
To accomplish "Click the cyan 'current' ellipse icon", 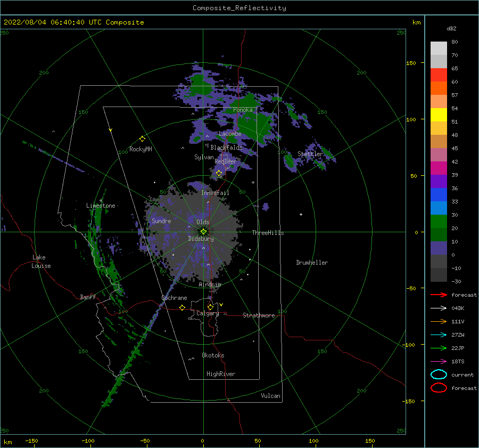I will coord(439,374).
